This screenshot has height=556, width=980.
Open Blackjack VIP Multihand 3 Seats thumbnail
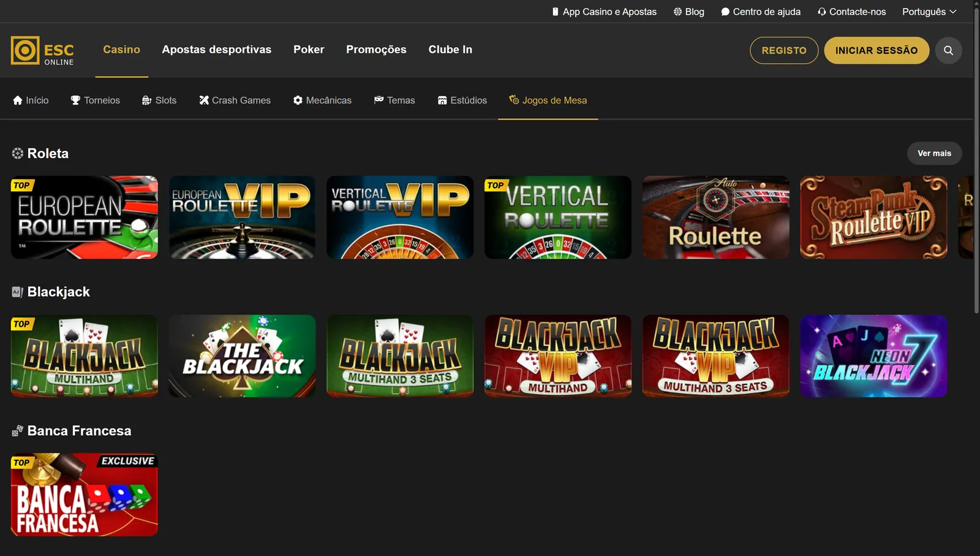[716, 356]
